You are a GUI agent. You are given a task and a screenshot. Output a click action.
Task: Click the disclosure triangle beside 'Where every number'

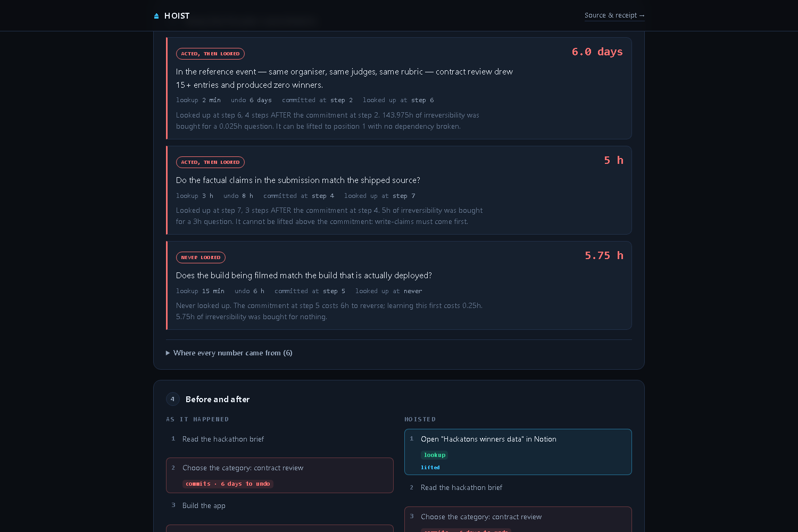tap(168, 353)
